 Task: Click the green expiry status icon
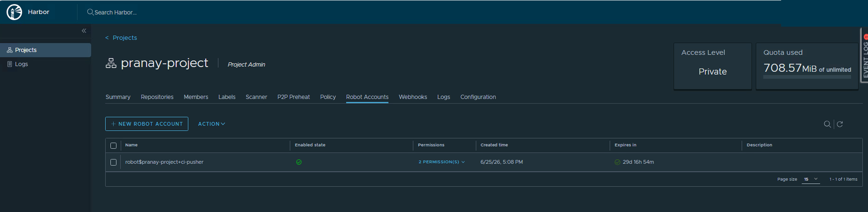coord(617,162)
